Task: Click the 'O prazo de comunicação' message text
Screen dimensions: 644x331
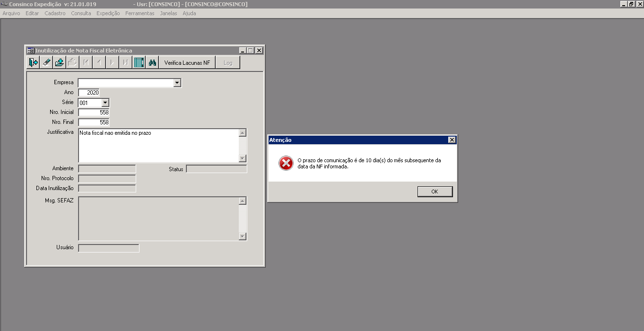Action: click(x=369, y=163)
